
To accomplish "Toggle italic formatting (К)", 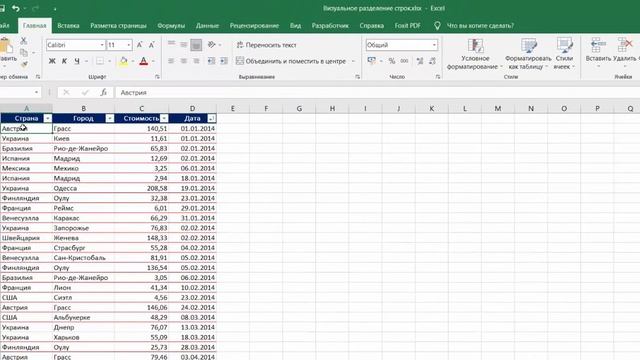I will (64, 61).
